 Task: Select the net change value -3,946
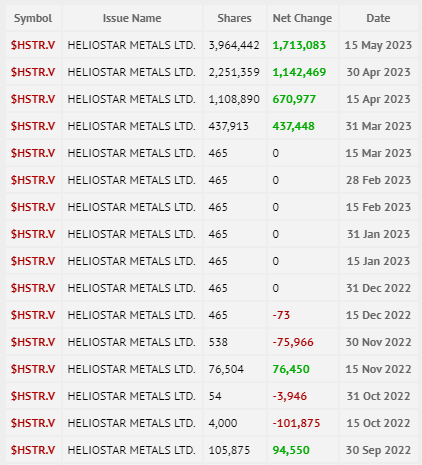pyautogui.click(x=290, y=396)
